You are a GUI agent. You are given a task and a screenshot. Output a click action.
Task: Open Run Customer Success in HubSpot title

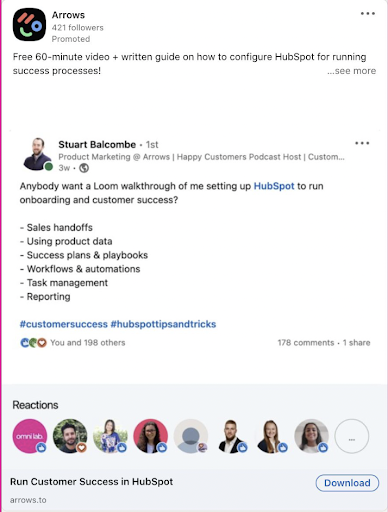coord(92,482)
